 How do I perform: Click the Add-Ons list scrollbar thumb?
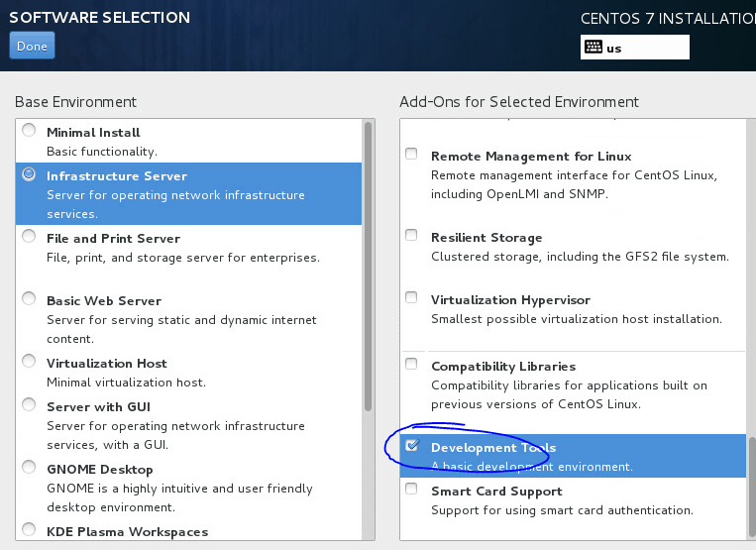(752, 488)
